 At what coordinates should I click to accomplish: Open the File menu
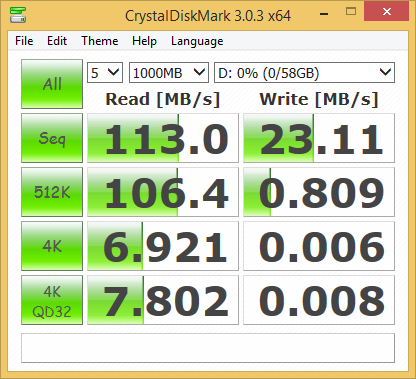(x=24, y=41)
